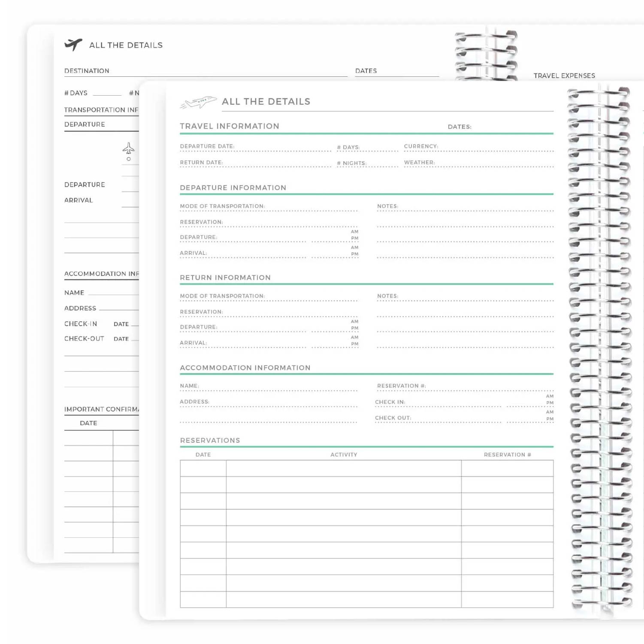Select PM for Return Information arrival time
The image size is (644, 644).
click(354, 344)
